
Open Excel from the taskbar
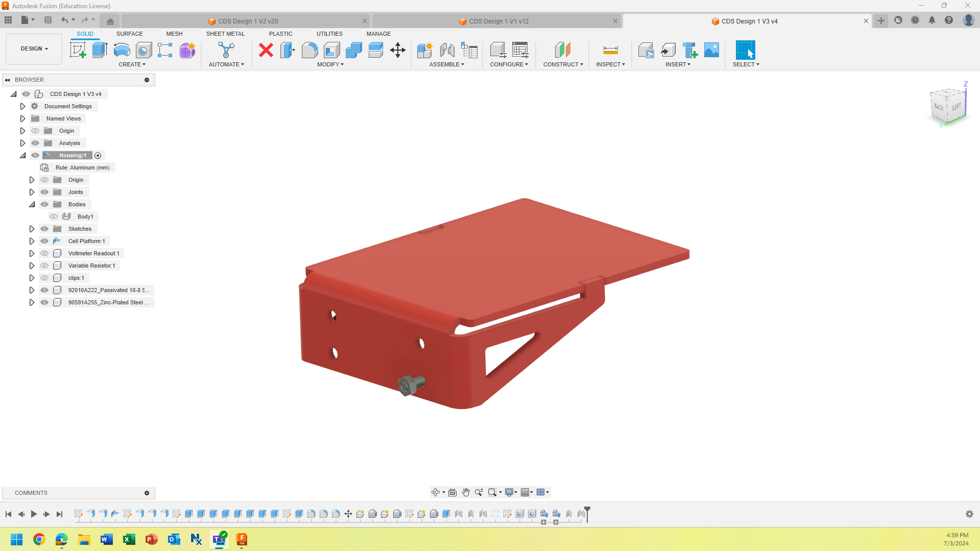coord(129,539)
